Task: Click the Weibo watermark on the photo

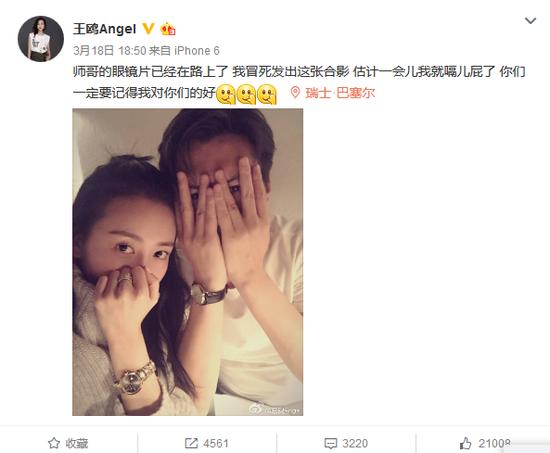Action: click(x=275, y=409)
